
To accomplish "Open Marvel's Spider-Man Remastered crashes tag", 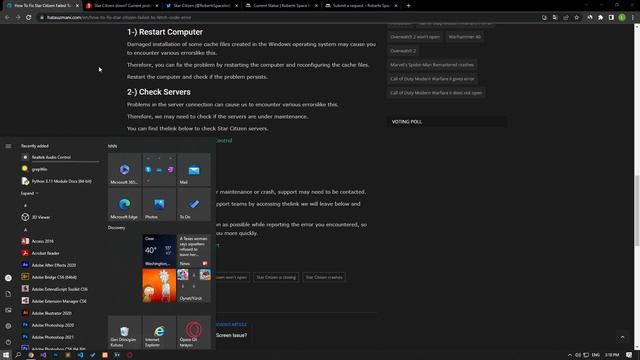I will point(432,65).
